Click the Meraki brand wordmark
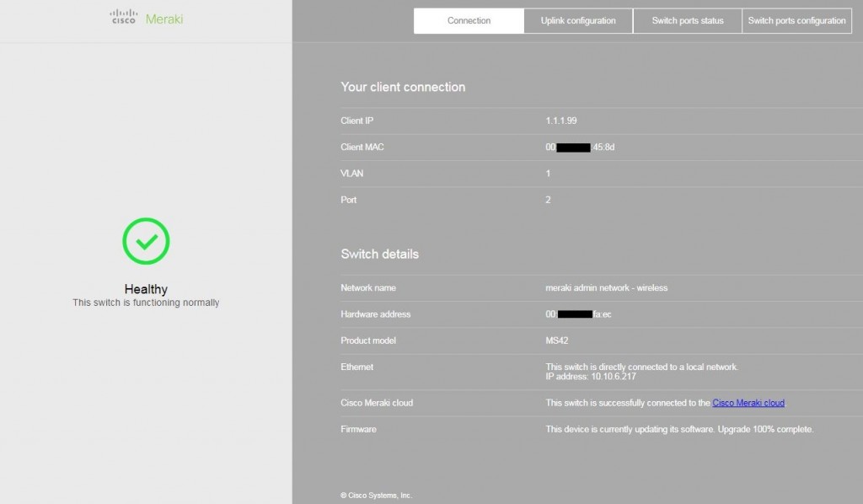The image size is (863, 504). tap(164, 19)
